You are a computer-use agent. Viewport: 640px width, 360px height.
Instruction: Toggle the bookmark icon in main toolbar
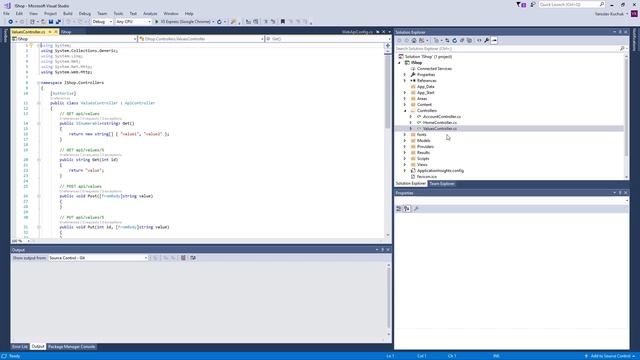(x=282, y=22)
